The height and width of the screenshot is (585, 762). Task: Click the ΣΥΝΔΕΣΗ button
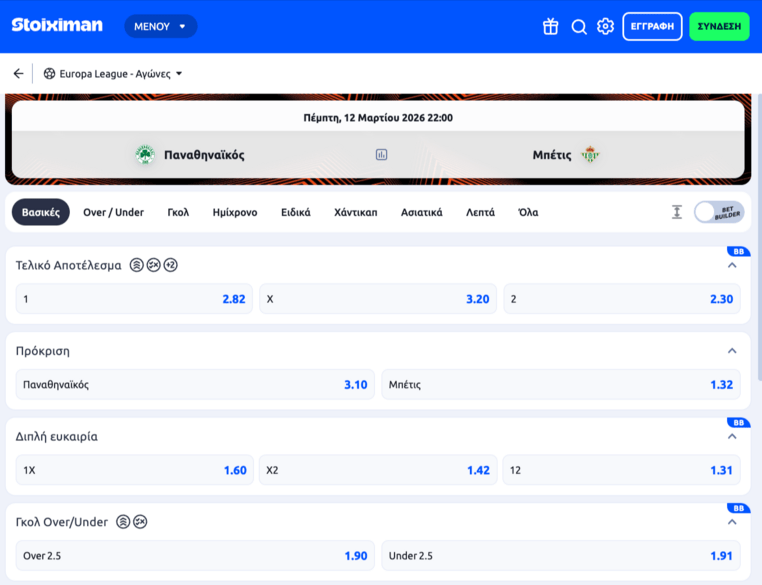(x=719, y=27)
